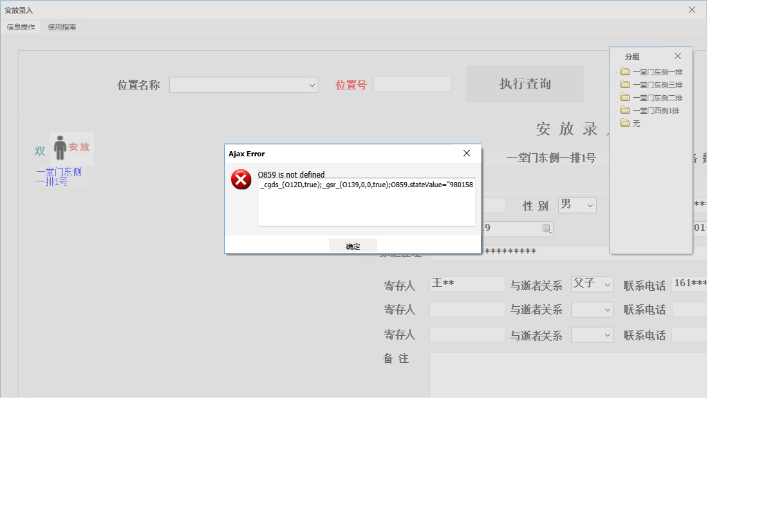Image resolution: width=766 pixels, height=532 pixels.
Task: Click the second row 联系电话 field
Action: (x=689, y=309)
